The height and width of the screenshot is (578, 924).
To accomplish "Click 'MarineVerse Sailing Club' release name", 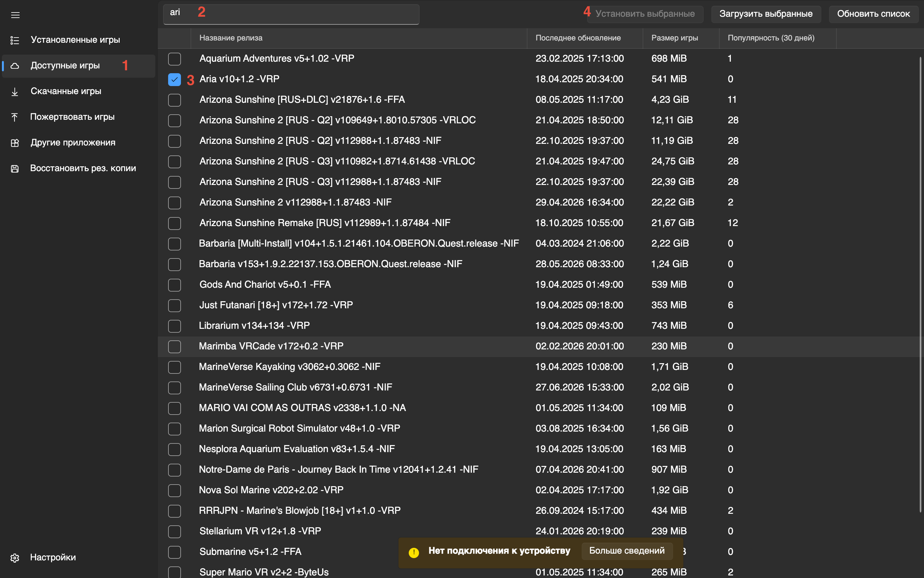I will [295, 387].
